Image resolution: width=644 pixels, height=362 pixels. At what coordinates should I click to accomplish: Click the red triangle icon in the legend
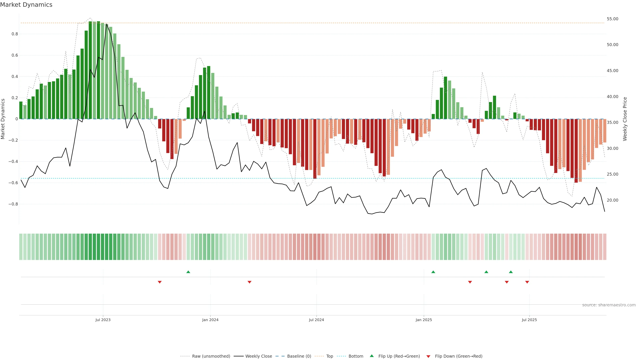tap(428, 356)
